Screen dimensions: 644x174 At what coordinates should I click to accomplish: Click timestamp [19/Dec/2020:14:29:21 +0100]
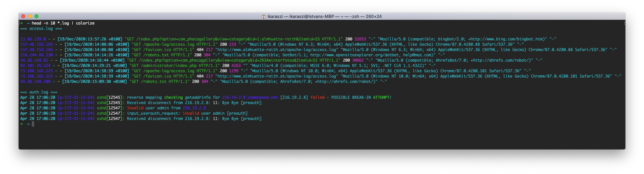(95, 66)
